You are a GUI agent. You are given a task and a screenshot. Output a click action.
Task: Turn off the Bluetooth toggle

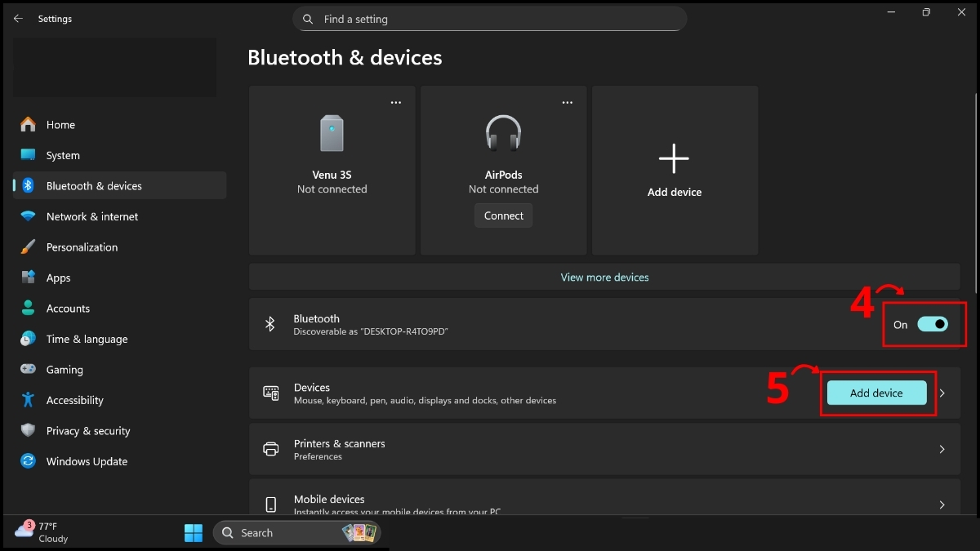click(932, 324)
